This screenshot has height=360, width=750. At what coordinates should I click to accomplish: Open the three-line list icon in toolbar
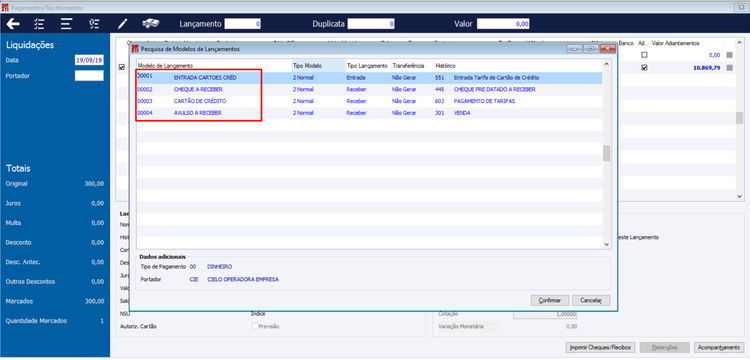[x=66, y=24]
